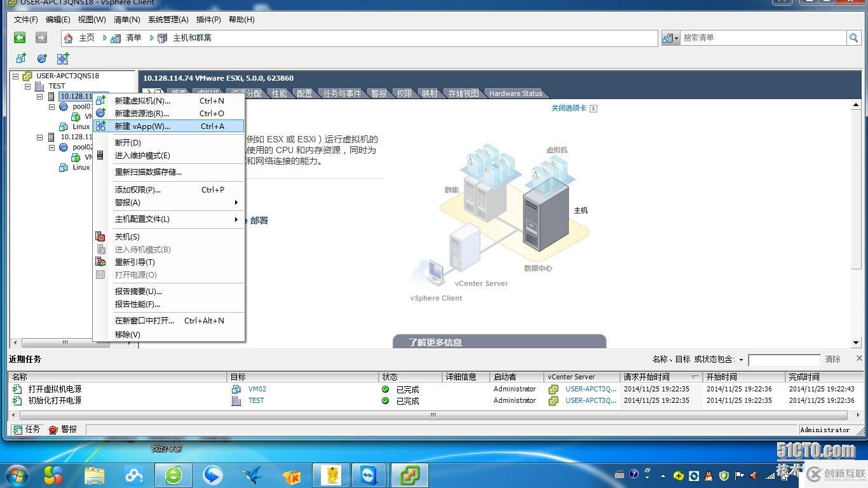Select 新建 vApp(W)... from the context menu

(x=168, y=126)
